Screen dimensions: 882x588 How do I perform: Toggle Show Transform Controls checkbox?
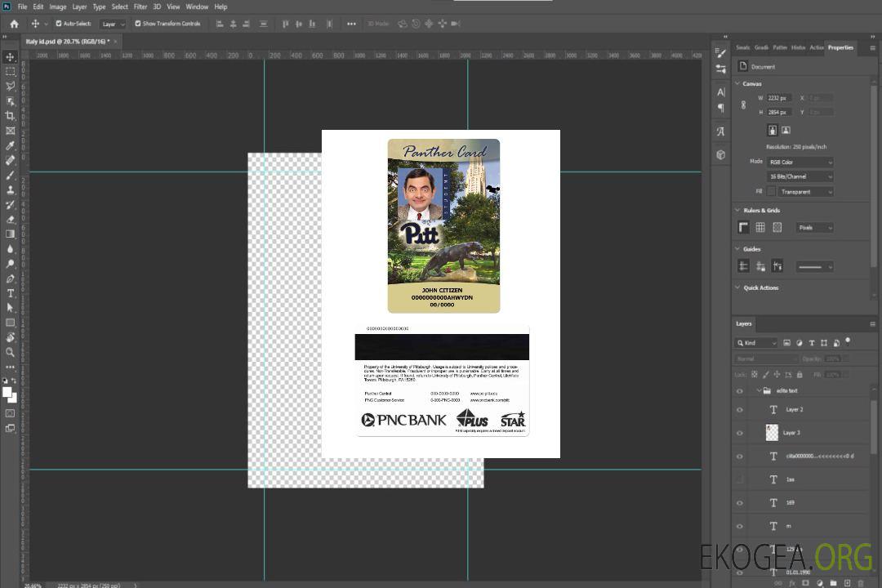(138, 24)
